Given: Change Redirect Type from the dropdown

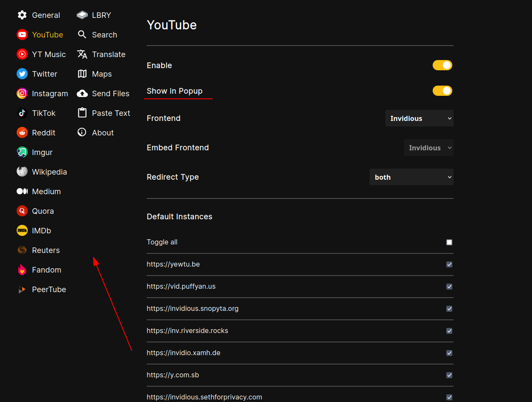Looking at the screenshot, I should tap(411, 177).
